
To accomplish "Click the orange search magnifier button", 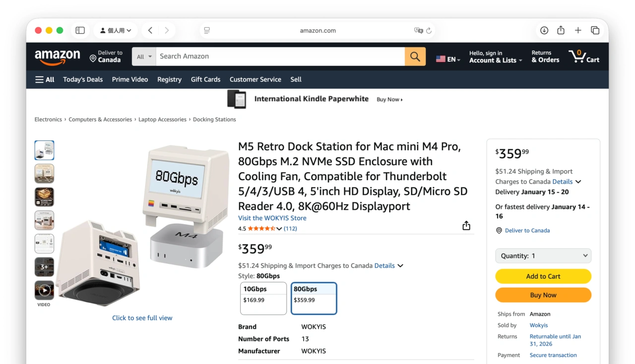I will [415, 57].
